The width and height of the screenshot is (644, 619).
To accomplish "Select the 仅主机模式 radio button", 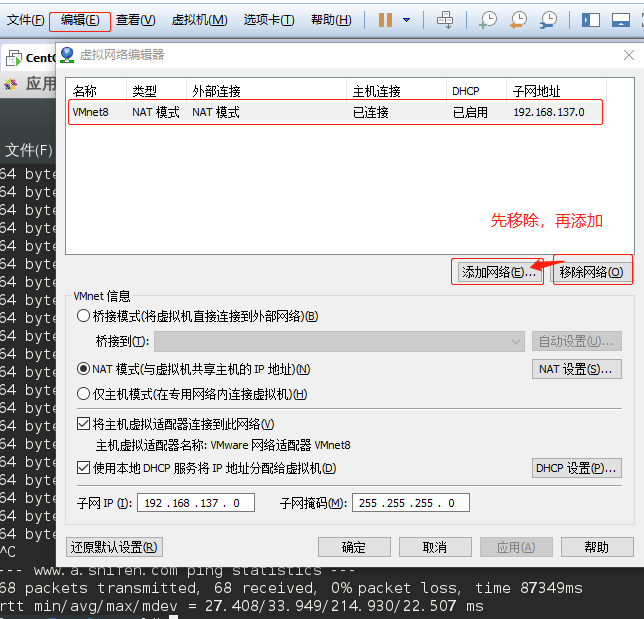I will pyautogui.click(x=83, y=394).
